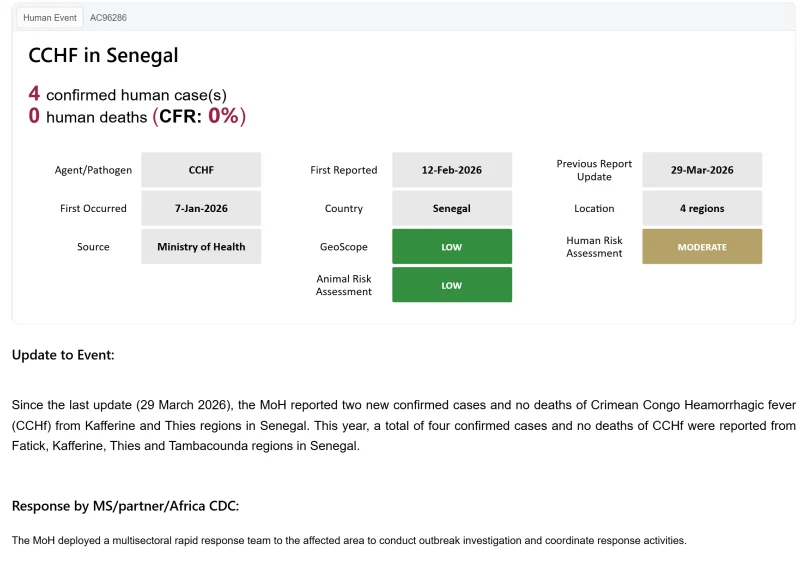Click the 29-Mar-2026 Previous Report box
This screenshot has width=804, height=561.
click(702, 170)
